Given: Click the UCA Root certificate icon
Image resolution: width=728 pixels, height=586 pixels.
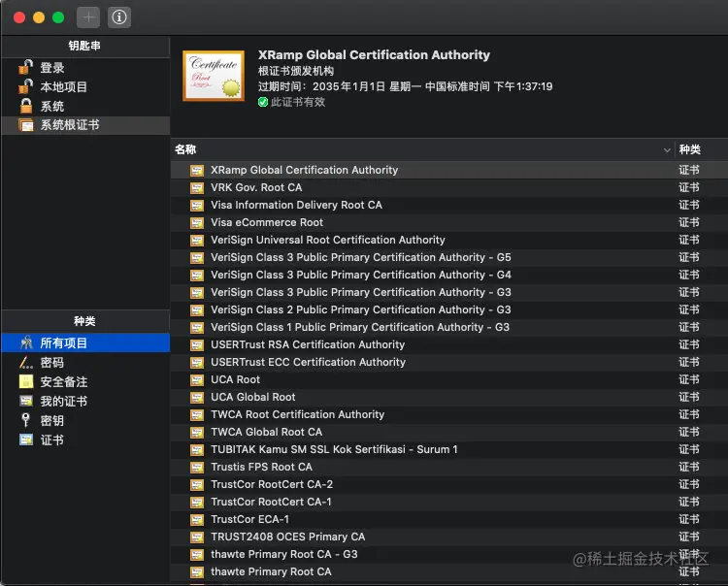Looking at the screenshot, I should (x=197, y=380).
